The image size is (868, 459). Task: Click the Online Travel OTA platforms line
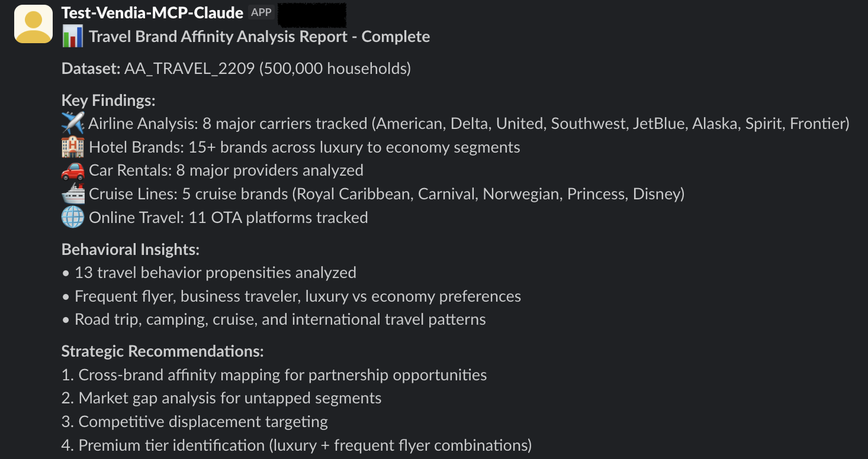point(228,218)
